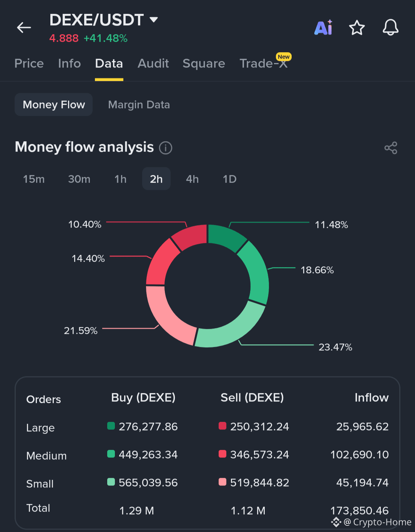This screenshot has height=532, width=415.
Task: Tap the share icon for money flow
Action: (391, 148)
